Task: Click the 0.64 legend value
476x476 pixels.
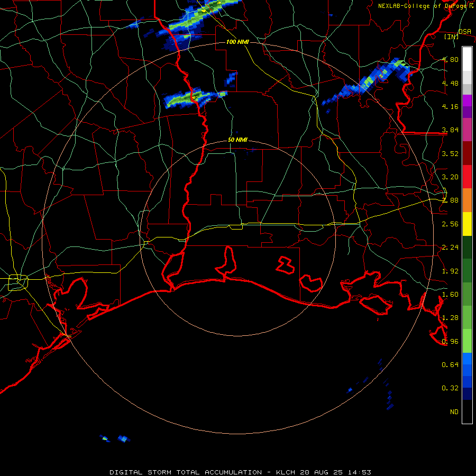Action: (450, 364)
